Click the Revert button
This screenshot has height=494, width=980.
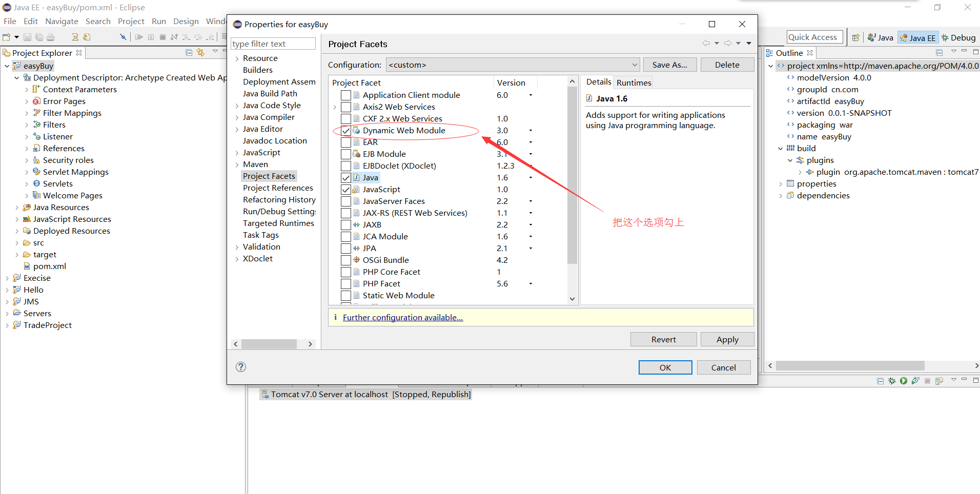663,339
